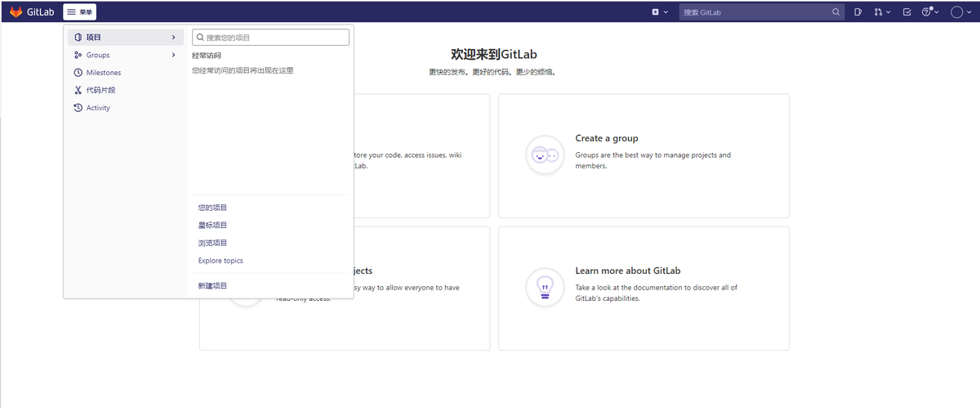Image resolution: width=980 pixels, height=408 pixels.
Task: Open Activity from the menu
Action: pyautogui.click(x=126, y=108)
